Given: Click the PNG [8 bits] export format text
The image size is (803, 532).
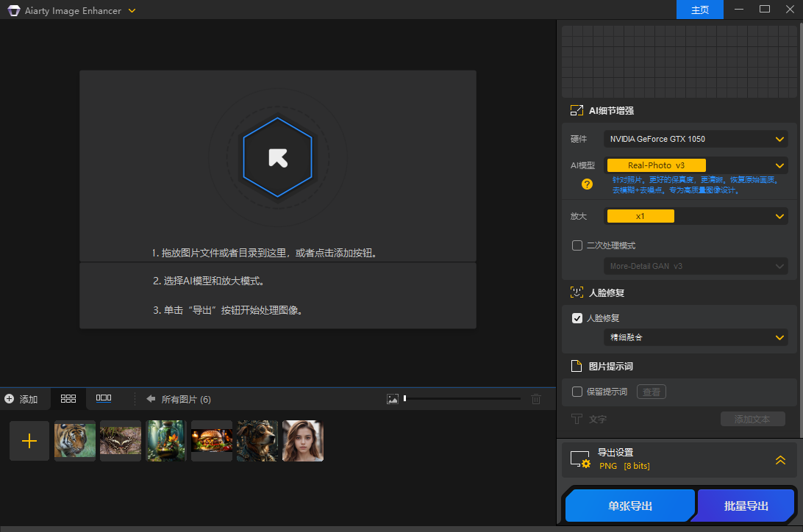Looking at the screenshot, I should (x=624, y=466).
